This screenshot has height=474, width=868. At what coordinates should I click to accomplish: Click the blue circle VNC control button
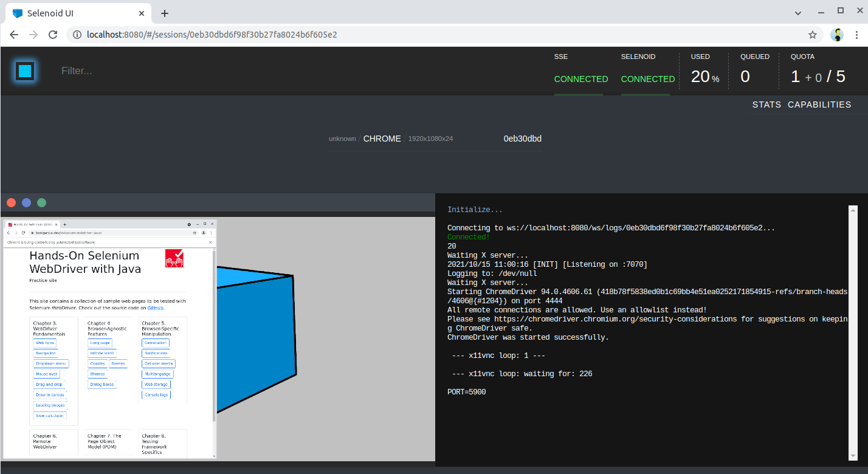[x=26, y=203]
